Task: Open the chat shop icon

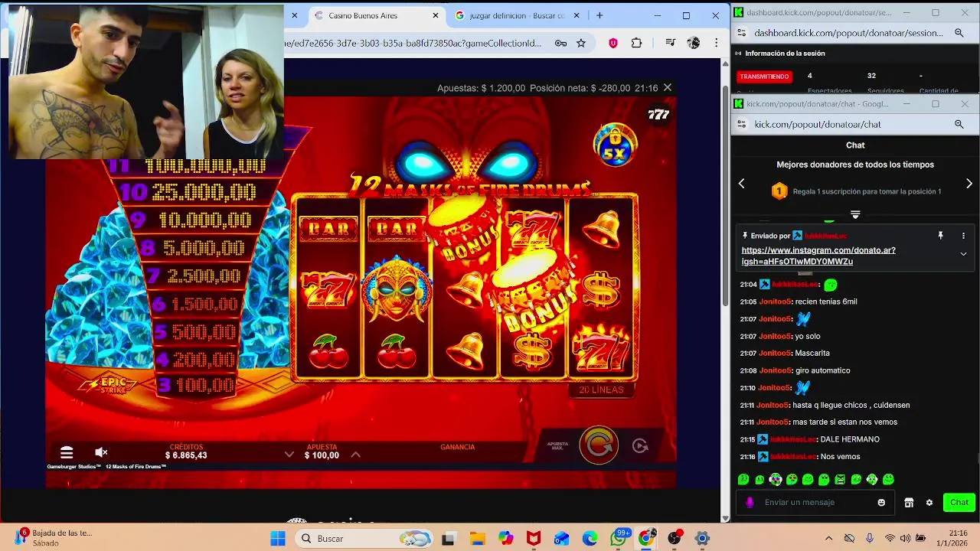Action: [x=909, y=502]
